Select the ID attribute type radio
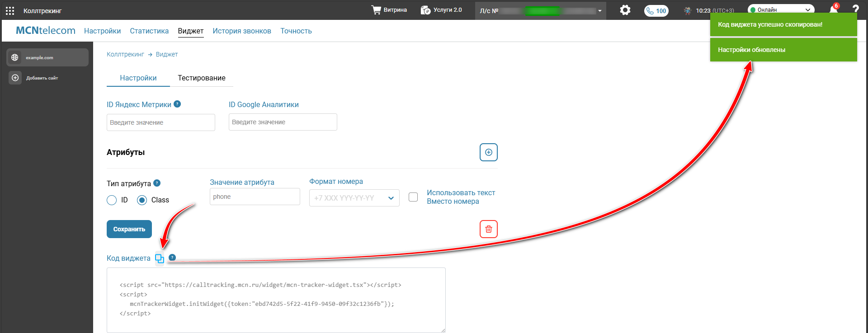Screen dimensions: 868x333 tap(112, 200)
